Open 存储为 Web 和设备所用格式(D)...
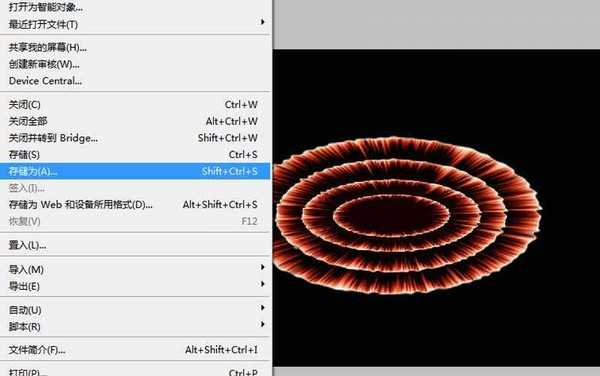This screenshot has width=600, height=376. [x=135, y=205]
